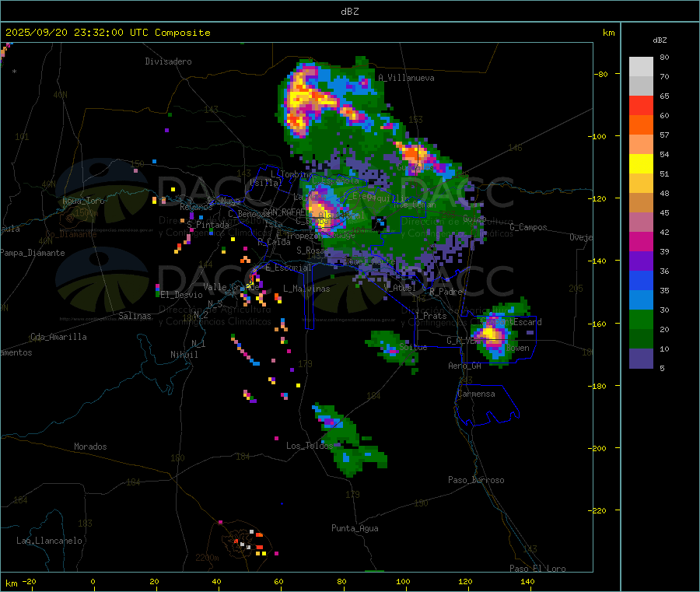700x592 pixels.
Task: Click the 'S_Pintada' location label
Action: click(208, 225)
